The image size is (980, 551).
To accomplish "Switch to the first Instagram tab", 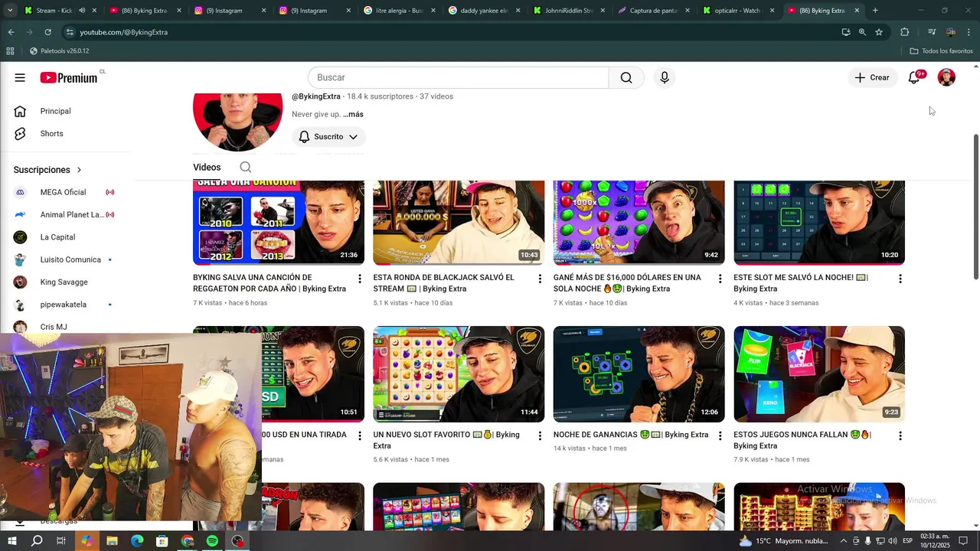I will pos(228,11).
